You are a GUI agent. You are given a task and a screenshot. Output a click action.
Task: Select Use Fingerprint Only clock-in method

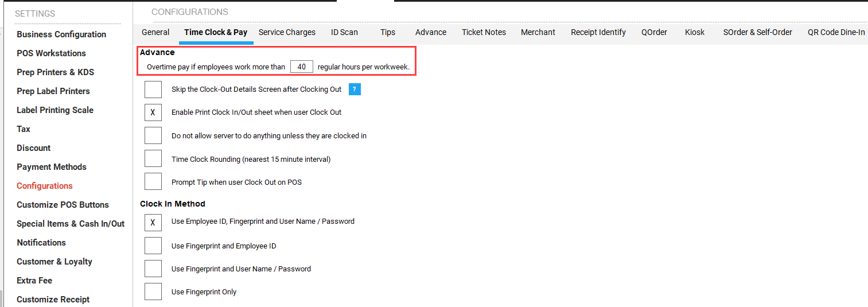(153, 292)
